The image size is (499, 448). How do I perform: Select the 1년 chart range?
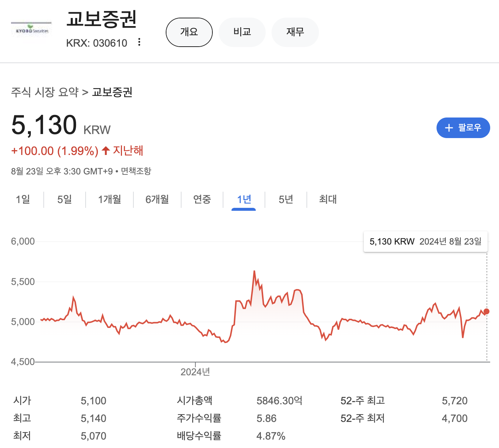click(x=244, y=199)
